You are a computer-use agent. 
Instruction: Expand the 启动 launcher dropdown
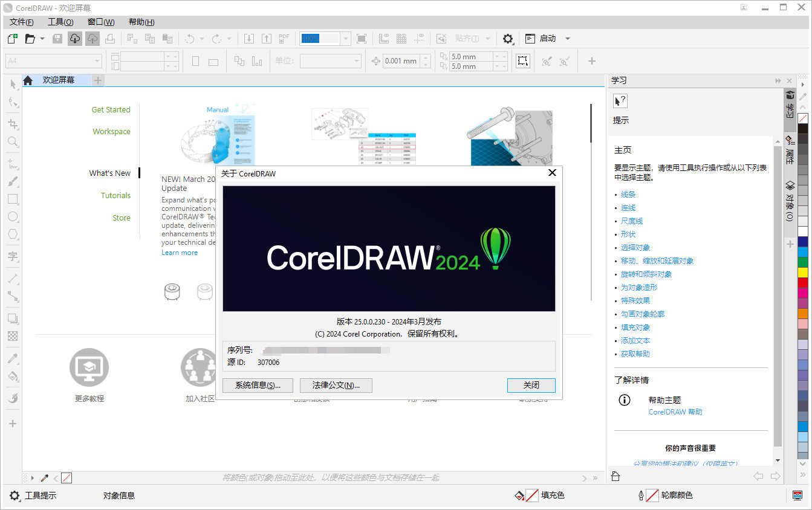(x=567, y=38)
